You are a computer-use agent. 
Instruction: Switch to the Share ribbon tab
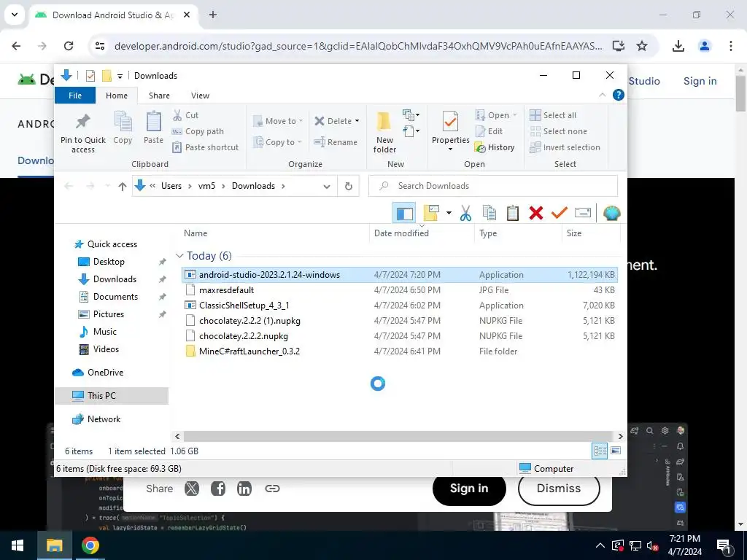(159, 96)
